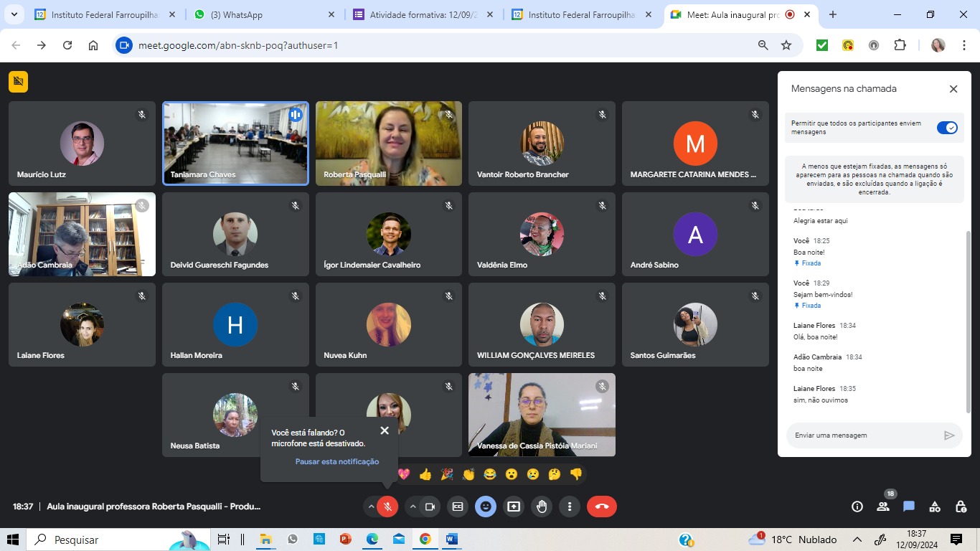The height and width of the screenshot is (551, 980).
Task: Switch to the WhatsApp browser tab
Action: coord(261,14)
